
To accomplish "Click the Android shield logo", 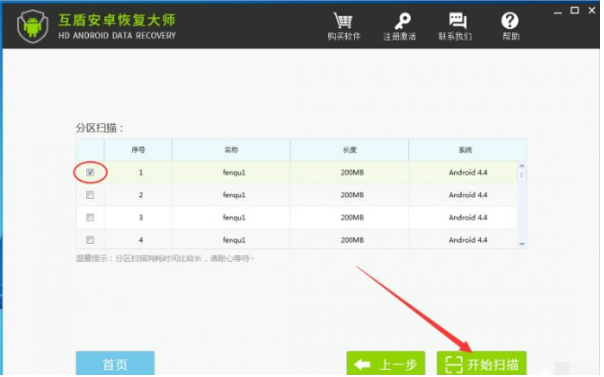I will pos(33,26).
